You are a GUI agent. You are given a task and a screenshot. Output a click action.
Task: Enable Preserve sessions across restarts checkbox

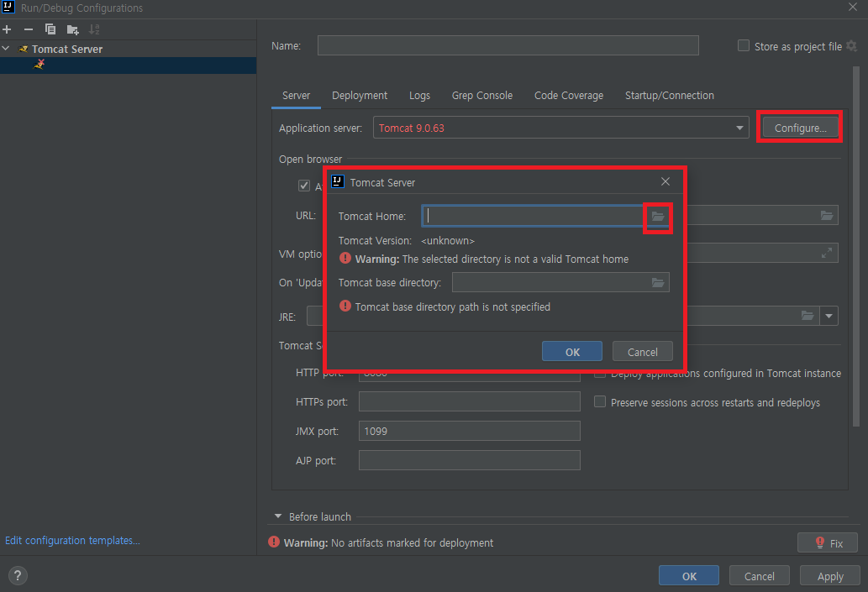tap(599, 401)
